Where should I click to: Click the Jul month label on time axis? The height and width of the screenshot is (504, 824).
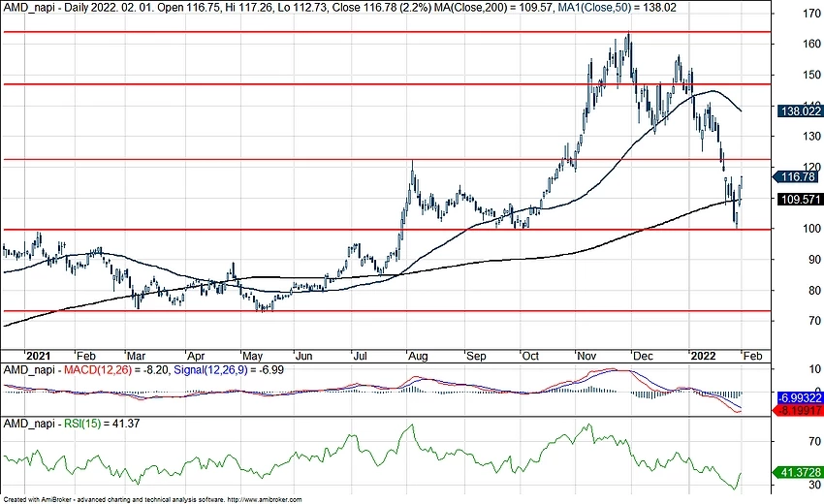tap(360, 356)
